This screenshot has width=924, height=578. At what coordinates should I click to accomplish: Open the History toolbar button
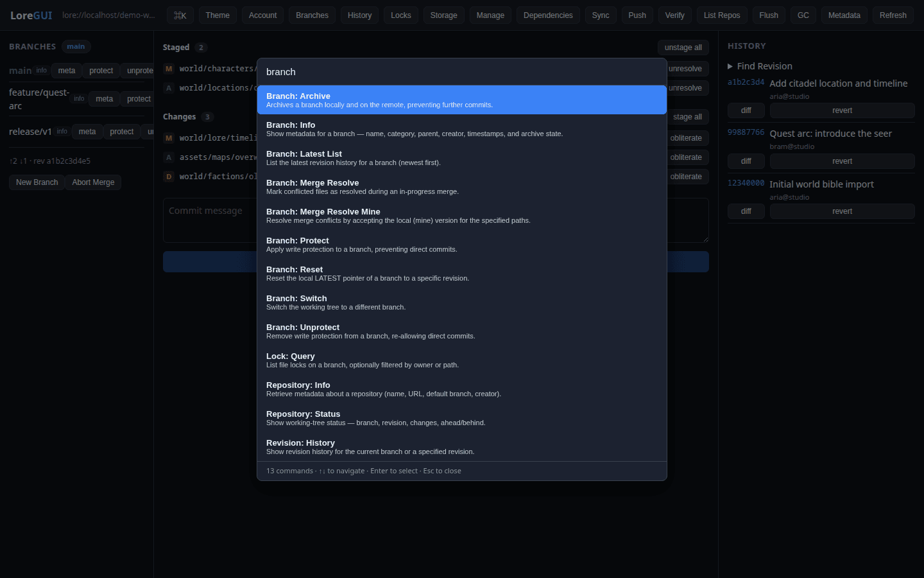359,15
